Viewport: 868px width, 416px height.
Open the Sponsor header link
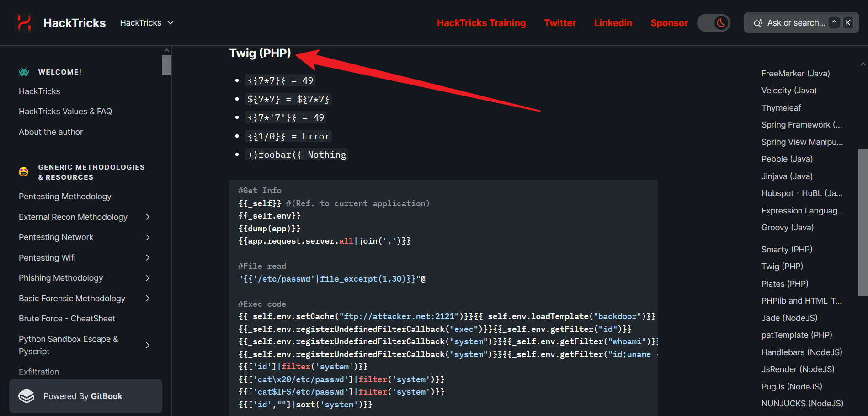[669, 23]
